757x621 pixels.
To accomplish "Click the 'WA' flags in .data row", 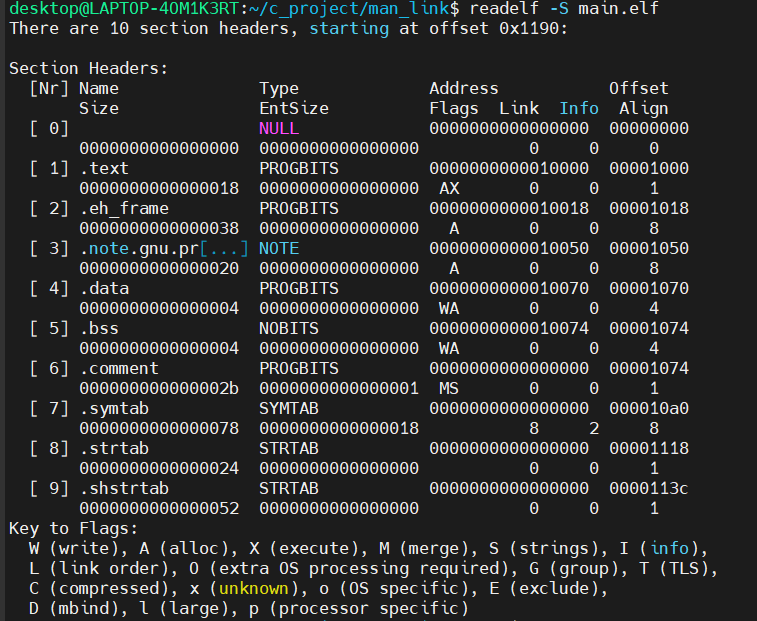I will pos(449,309).
